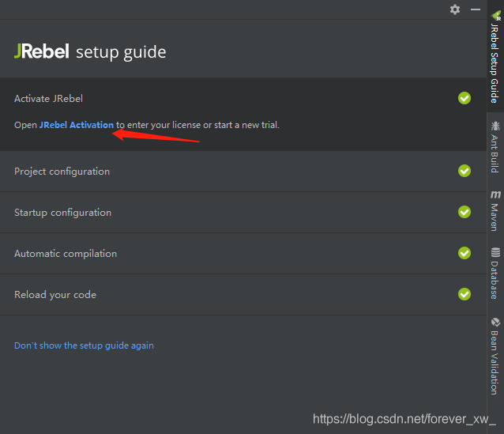The image size is (504, 434).
Task: Click the Database cylinder icon
Action: tap(495, 253)
